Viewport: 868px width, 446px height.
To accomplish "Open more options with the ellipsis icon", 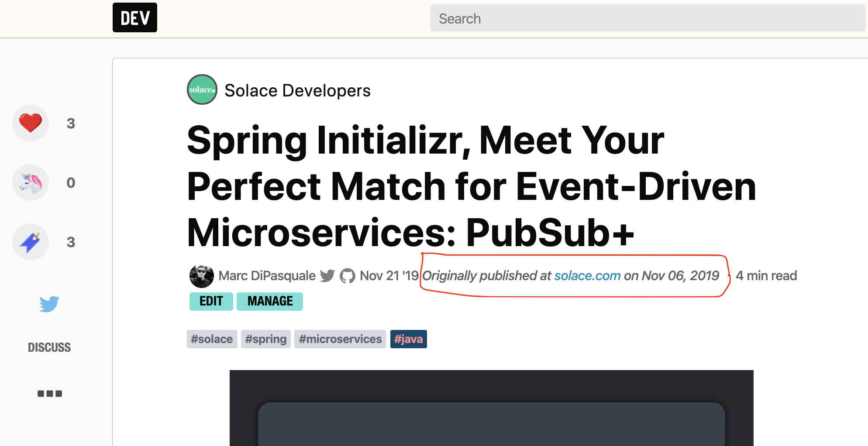I will pos(49,393).
